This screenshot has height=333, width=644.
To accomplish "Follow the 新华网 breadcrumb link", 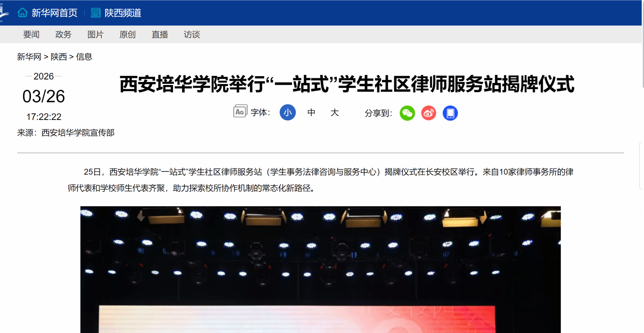I will point(29,57).
